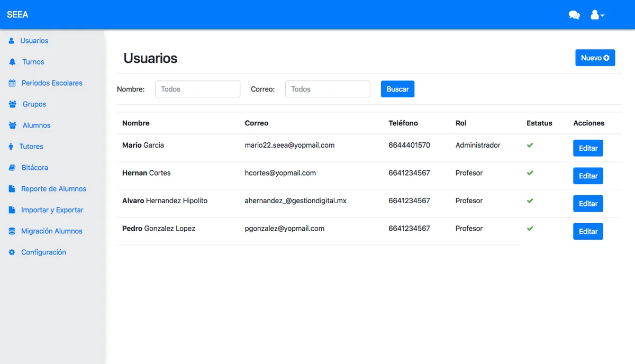Screen dimensions: 635x364
Task: Click the bell icon beside Turnos
Action: (12, 62)
